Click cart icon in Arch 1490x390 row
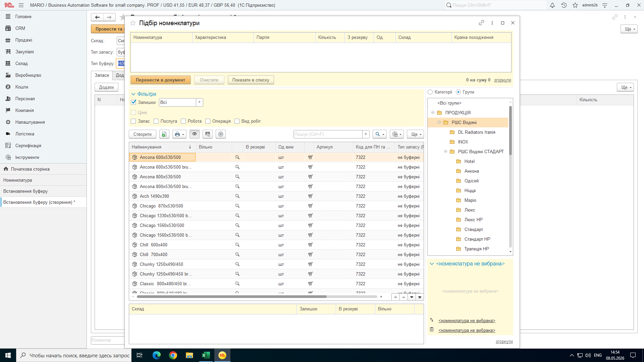 pyautogui.click(x=310, y=196)
